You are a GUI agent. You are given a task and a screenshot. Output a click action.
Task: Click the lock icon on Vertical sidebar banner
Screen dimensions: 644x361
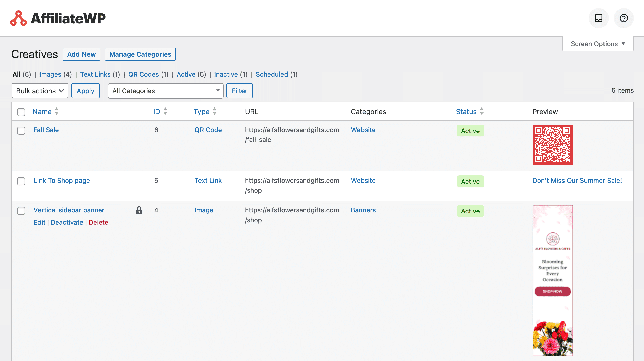[x=139, y=210]
